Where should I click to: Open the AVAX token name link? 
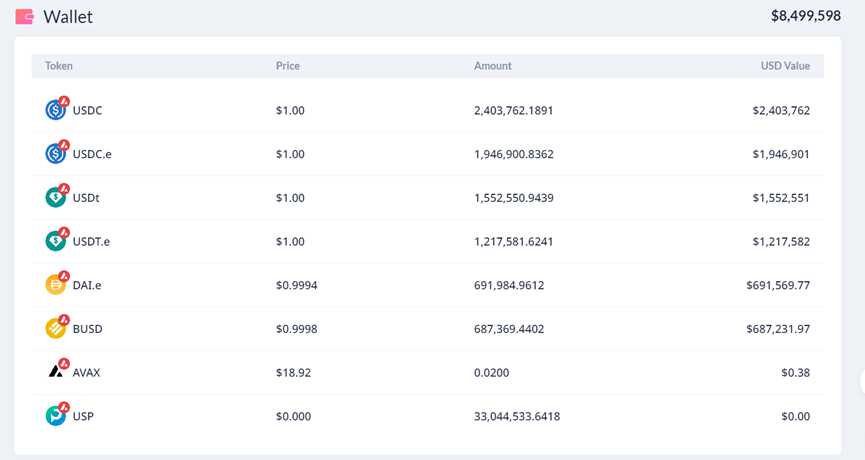click(x=87, y=372)
